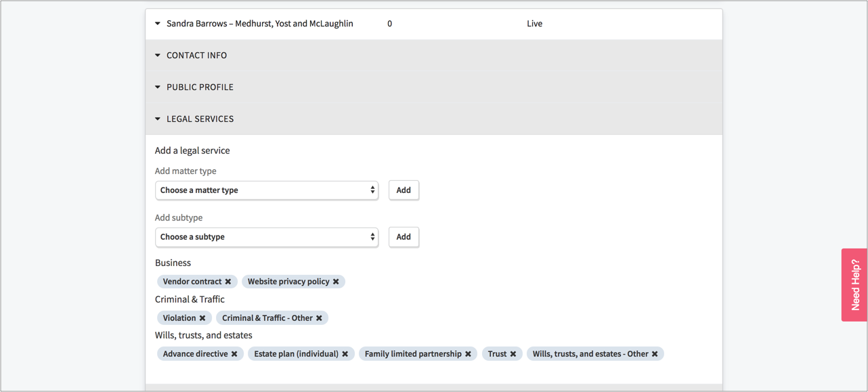This screenshot has height=392, width=868.
Task: Click Add button next to subtype
Action: pos(404,237)
